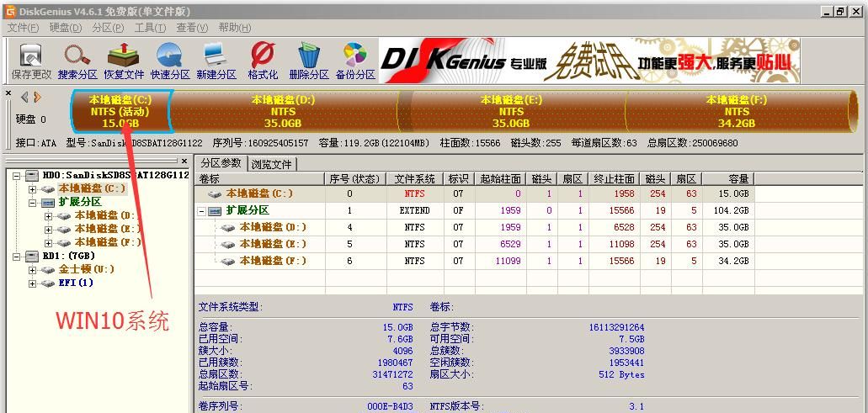Sort by the 终止柱面 column header

pos(614,178)
